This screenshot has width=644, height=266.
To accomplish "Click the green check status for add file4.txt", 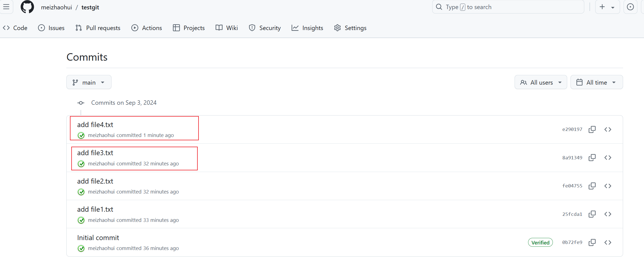I will point(81,135).
